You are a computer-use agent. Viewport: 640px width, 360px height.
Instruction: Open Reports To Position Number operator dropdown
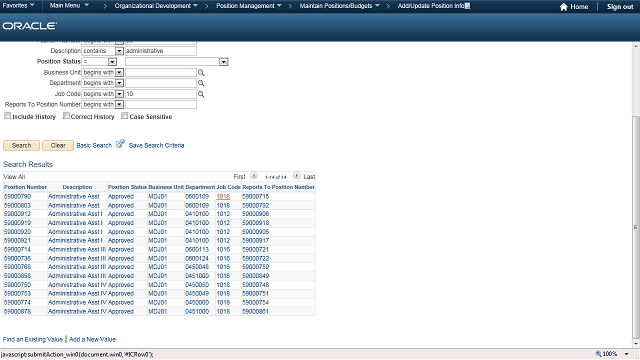(119, 104)
